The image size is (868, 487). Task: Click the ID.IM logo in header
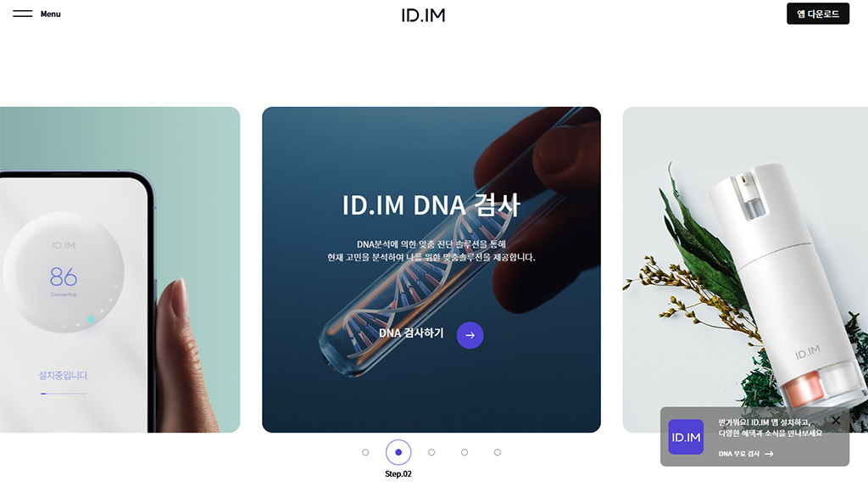click(x=424, y=15)
